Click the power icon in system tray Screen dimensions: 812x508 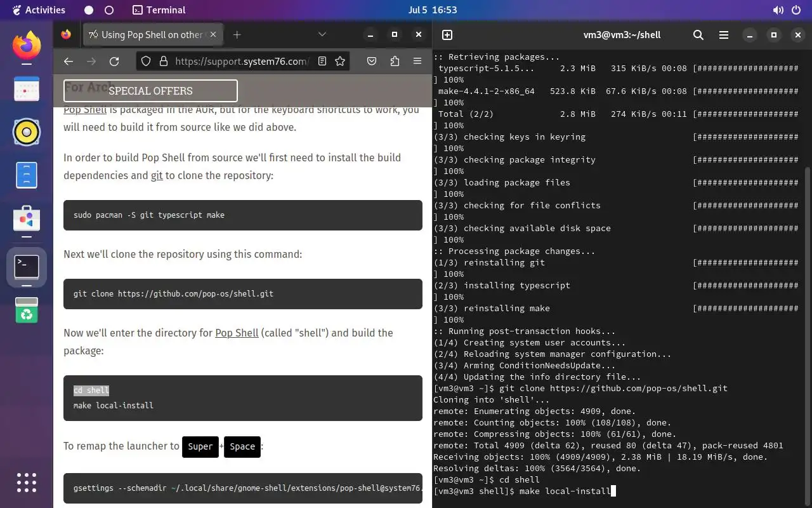click(x=797, y=10)
